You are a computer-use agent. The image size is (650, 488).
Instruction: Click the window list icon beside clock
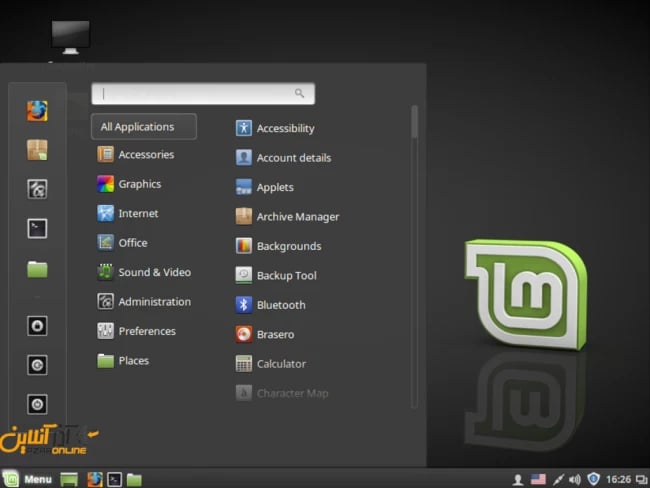coord(641,480)
